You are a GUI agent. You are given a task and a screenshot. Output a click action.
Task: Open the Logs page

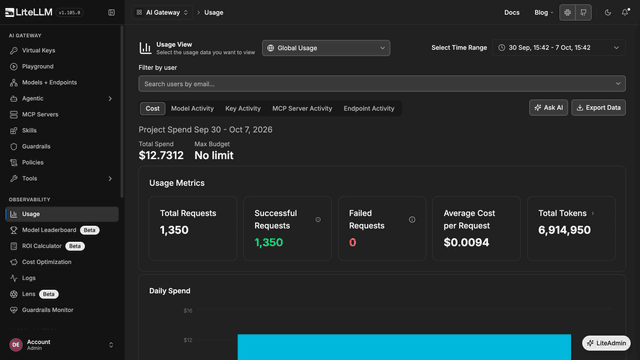[61, 278]
